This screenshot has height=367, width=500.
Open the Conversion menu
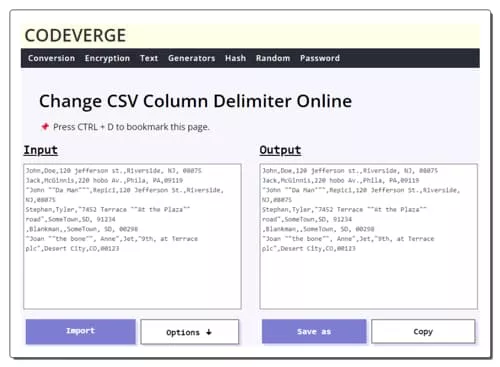[x=51, y=58]
